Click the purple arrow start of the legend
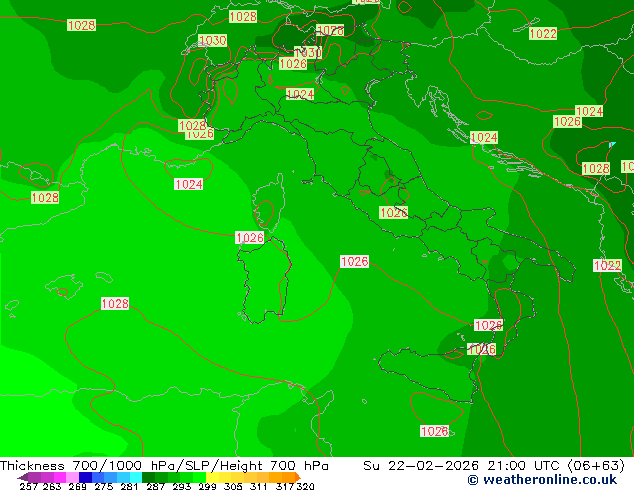 23,477
